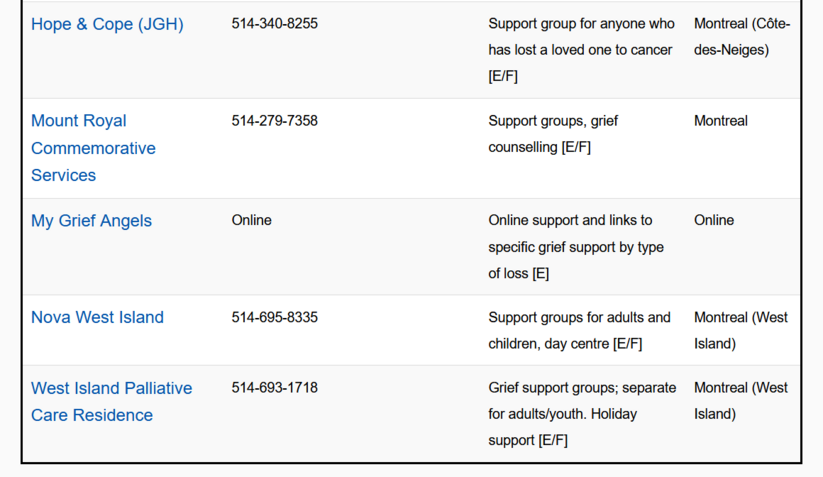Click phone number 514-340-8255
823x477 pixels.
pyautogui.click(x=275, y=24)
